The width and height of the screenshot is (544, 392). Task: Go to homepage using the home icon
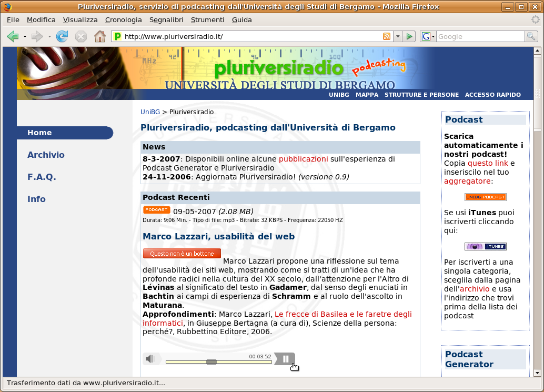(x=99, y=36)
